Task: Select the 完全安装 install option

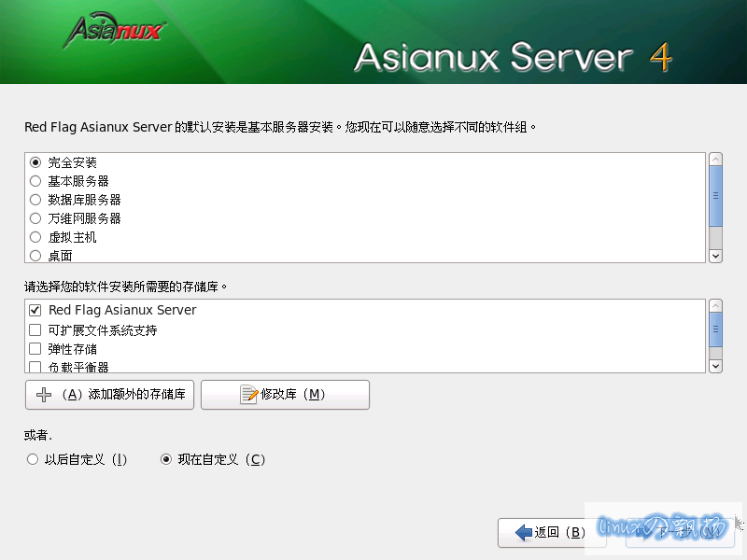Action: click(35, 162)
